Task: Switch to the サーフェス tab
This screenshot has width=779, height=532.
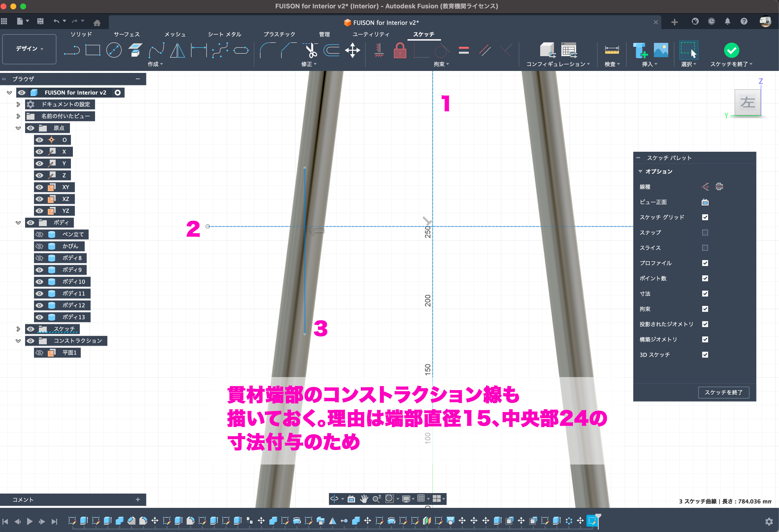Action: click(x=127, y=34)
